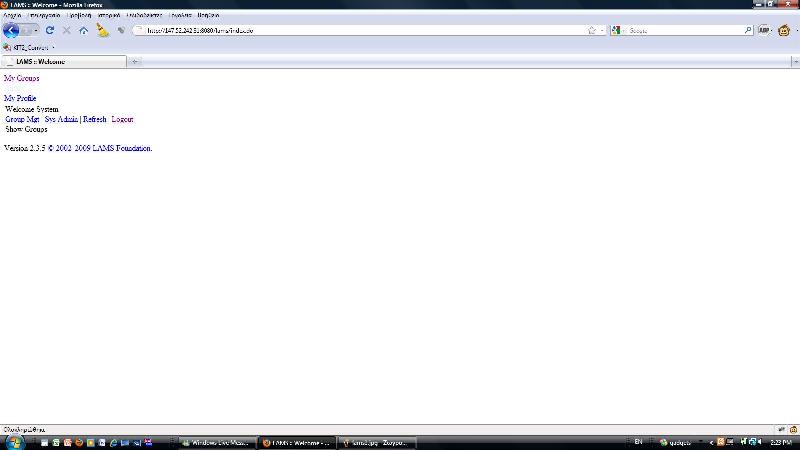Open the My Profile link

20,98
